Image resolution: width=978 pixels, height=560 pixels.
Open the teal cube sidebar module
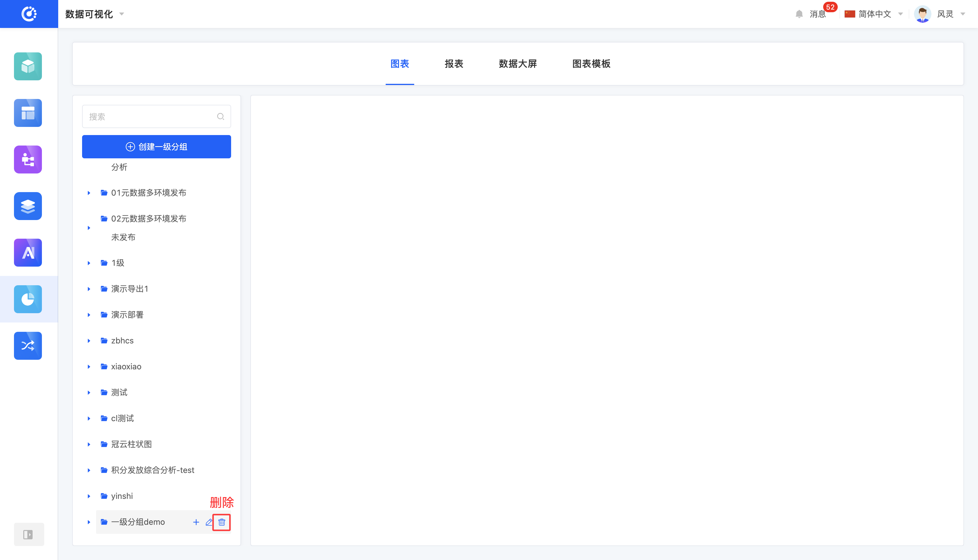tap(28, 66)
